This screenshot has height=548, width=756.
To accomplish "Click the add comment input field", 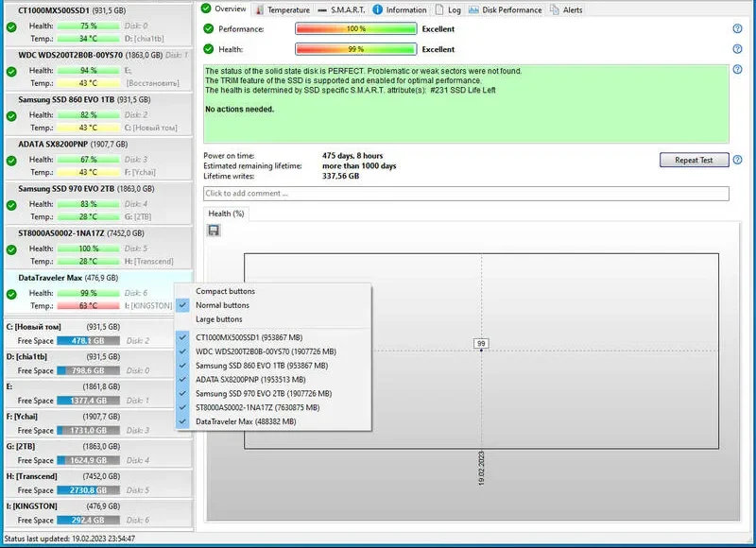I will pyautogui.click(x=466, y=194).
